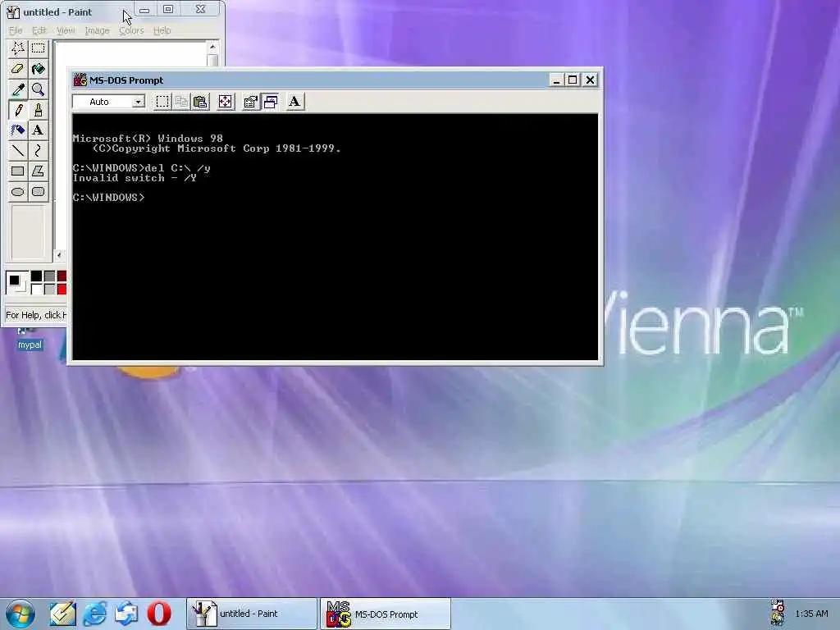Minimize the MS-DOS Prompt window

click(556, 80)
